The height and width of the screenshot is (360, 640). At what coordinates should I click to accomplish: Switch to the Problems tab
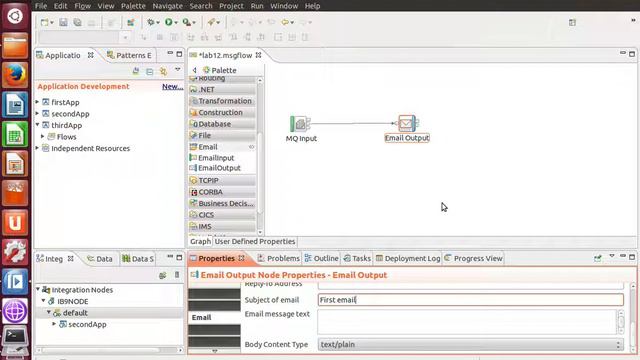pyautogui.click(x=279, y=258)
